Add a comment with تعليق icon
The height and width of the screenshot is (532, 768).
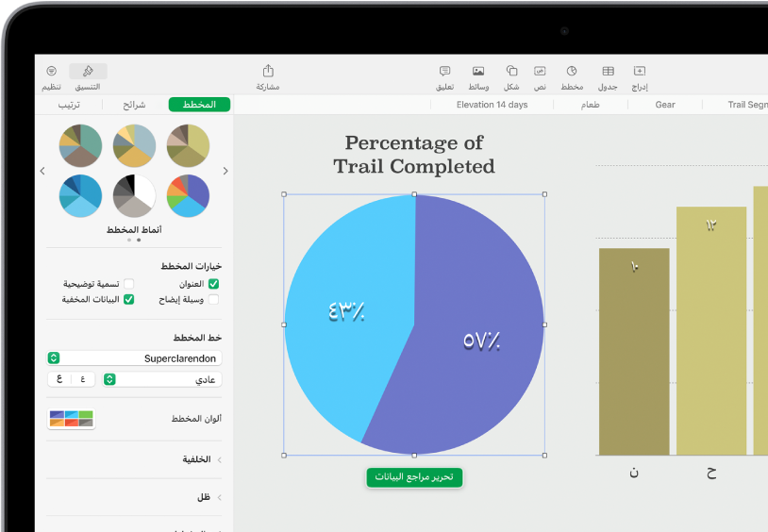[x=444, y=76]
